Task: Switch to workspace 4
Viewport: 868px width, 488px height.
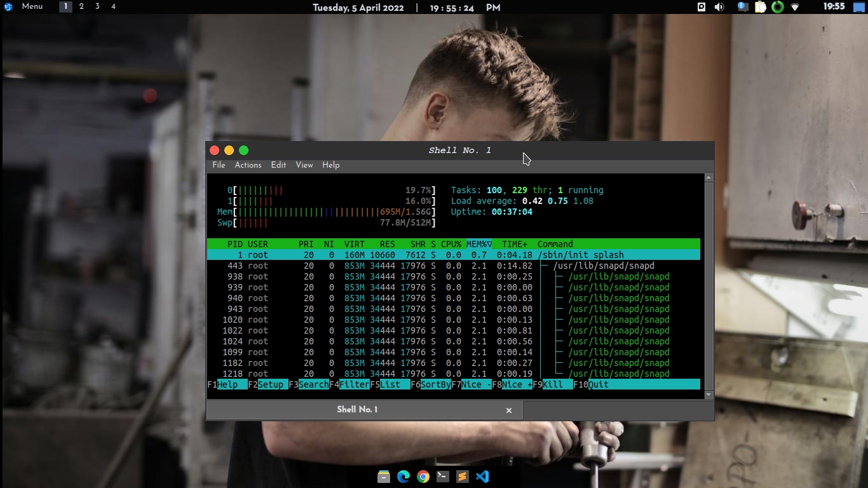Action: pos(113,6)
